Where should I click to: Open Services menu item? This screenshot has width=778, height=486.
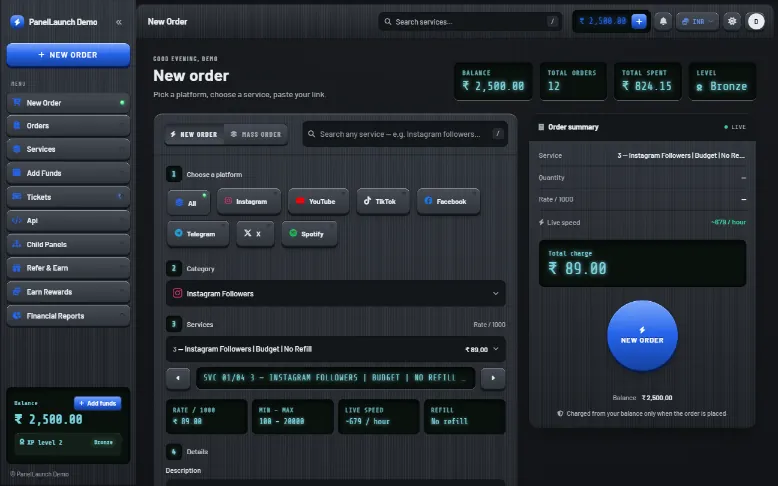(x=68, y=149)
